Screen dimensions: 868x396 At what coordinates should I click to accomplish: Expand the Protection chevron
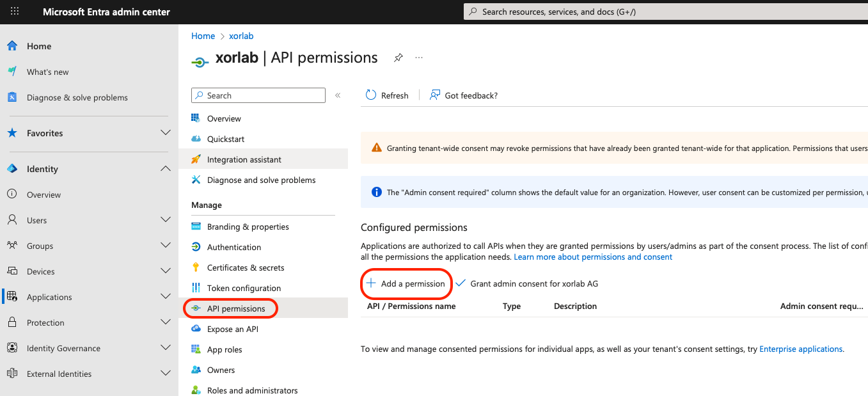[x=165, y=322]
